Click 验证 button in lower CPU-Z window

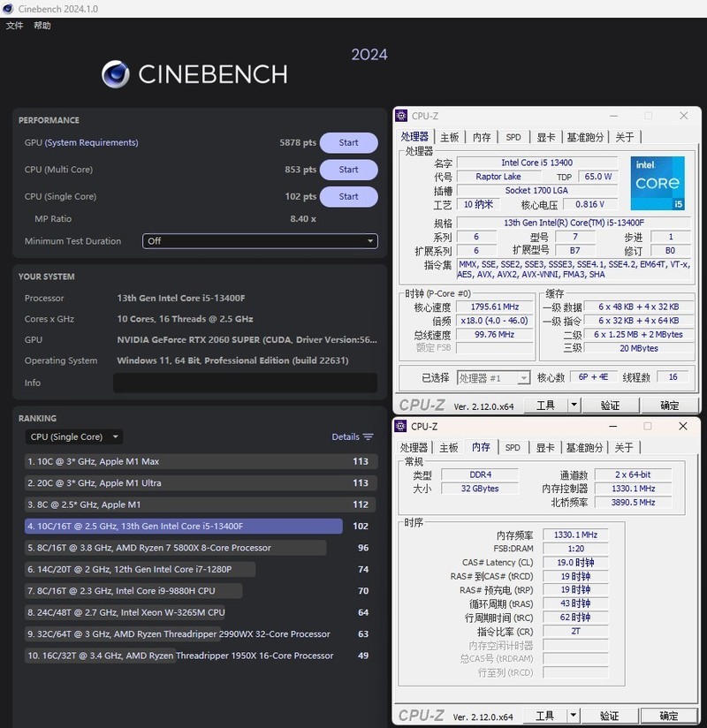(610, 716)
